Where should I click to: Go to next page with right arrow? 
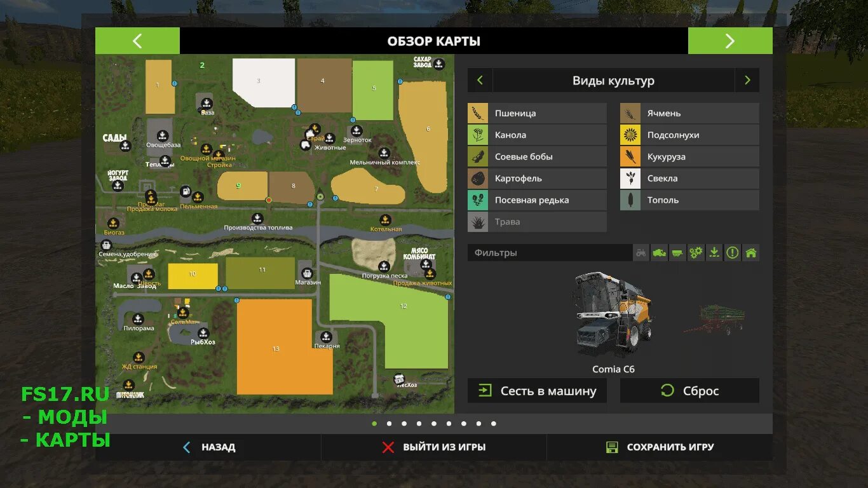(730, 41)
